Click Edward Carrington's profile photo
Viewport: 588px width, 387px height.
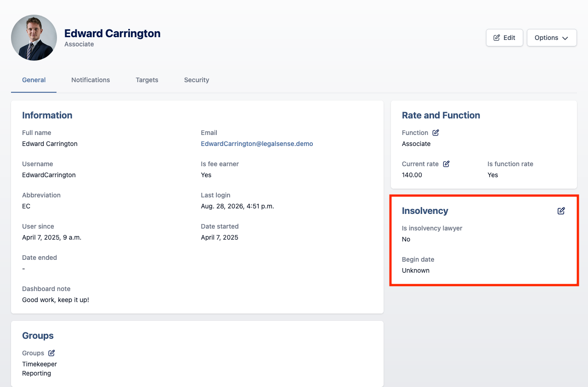point(34,38)
